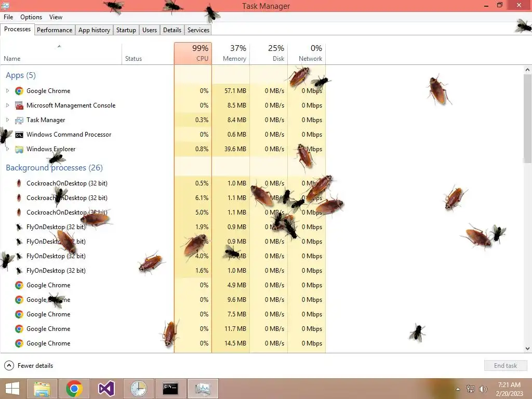The width and height of the screenshot is (532, 399).
Task: Click the Background processes (26) header
Action: [x=54, y=168]
